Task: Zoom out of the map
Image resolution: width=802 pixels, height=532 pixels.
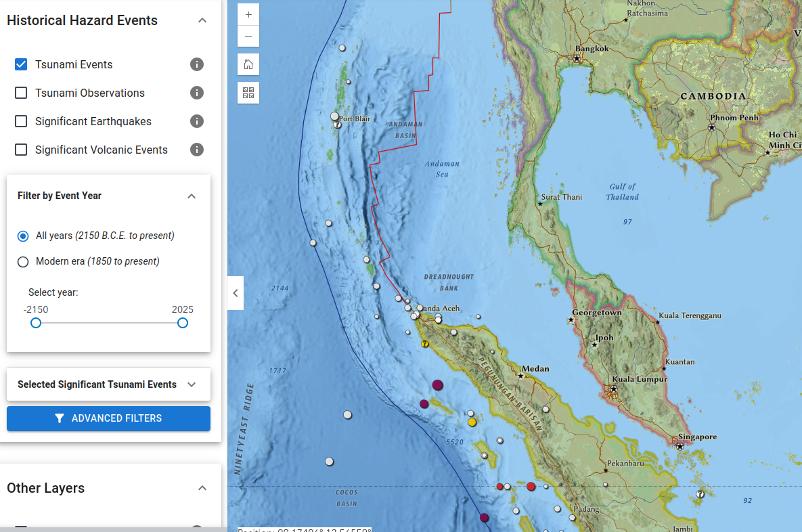Action: pyautogui.click(x=248, y=37)
